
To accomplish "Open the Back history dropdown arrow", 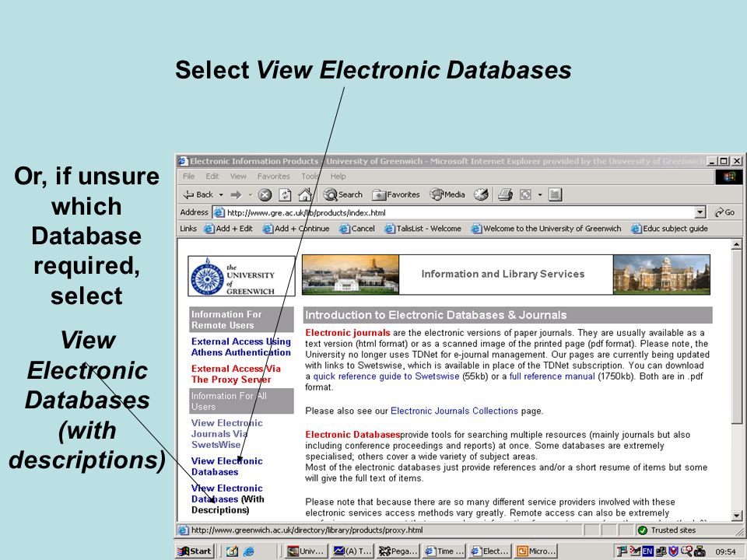I will (x=221, y=194).
